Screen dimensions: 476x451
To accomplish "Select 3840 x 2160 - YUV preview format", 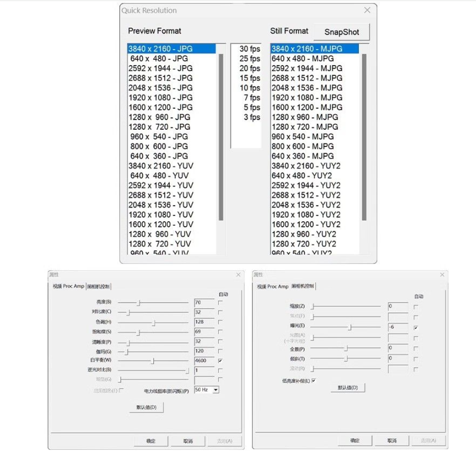I will click(172, 166).
